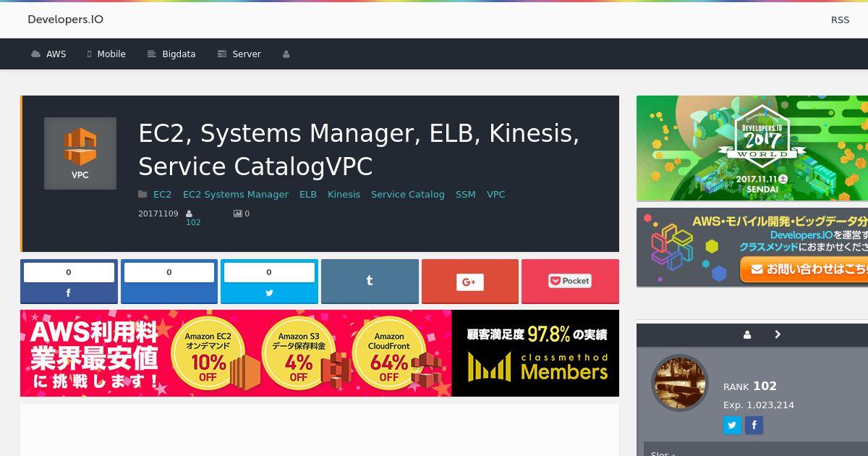This screenshot has width=868, height=456.
Task: Click the user icon in navigation bar
Action: click(x=286, y=54)
